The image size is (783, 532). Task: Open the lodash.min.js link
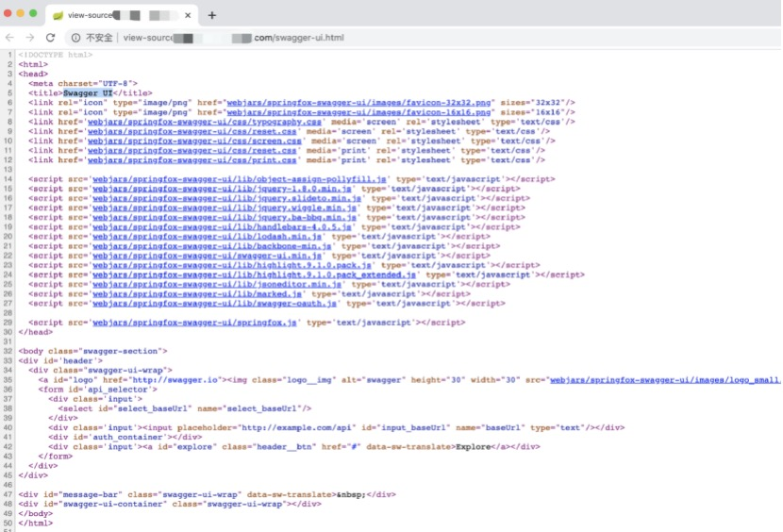pyautogui.click(x=207, y=236)
